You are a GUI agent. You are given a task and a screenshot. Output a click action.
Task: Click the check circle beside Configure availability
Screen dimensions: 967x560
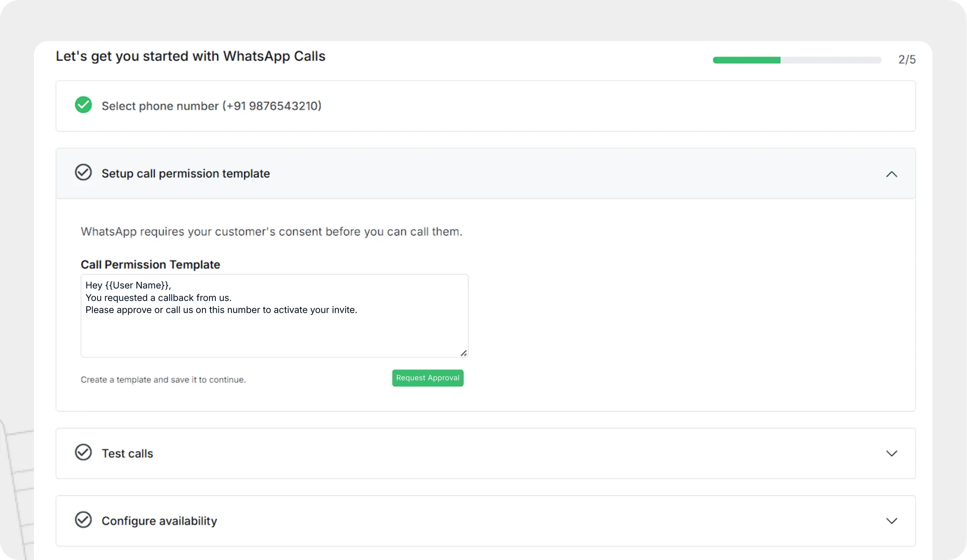[83, 519]
